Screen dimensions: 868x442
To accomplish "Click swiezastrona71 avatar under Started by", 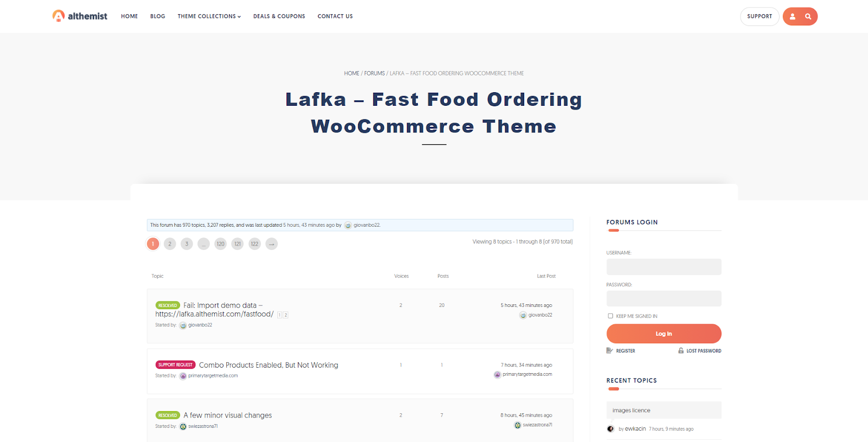I will (183, 427).
